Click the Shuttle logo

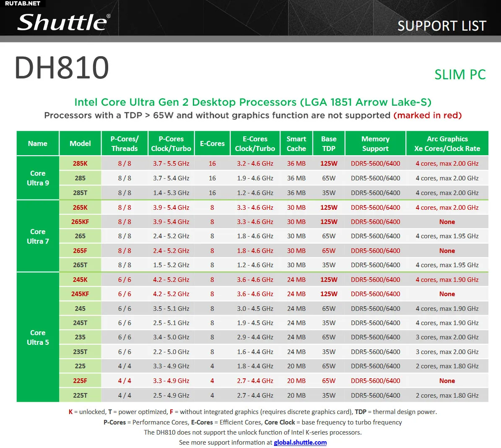pos(64,22)
